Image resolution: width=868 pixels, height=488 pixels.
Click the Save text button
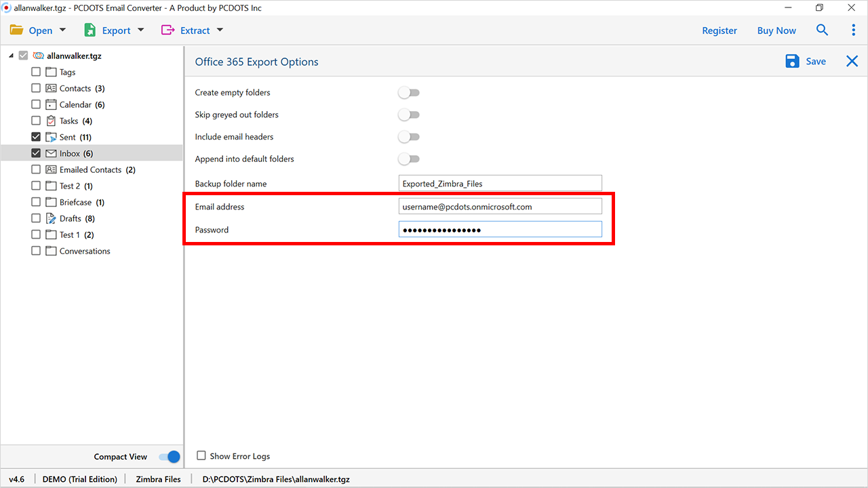click(x=816, y=61)
